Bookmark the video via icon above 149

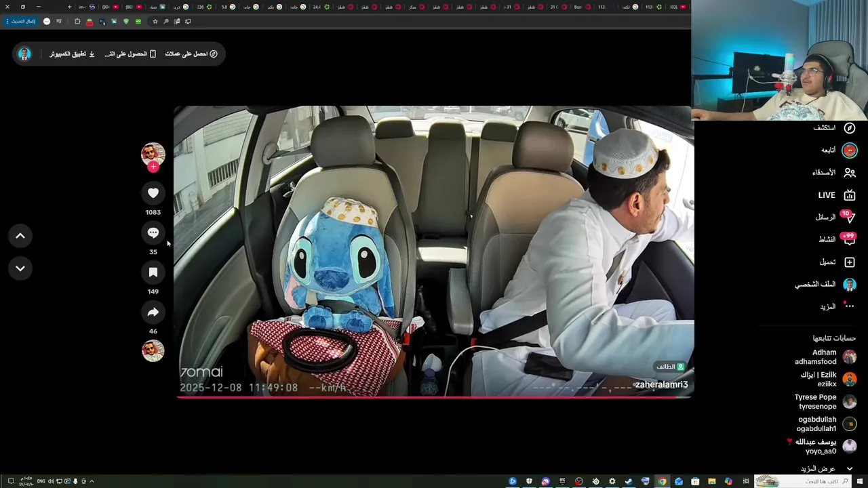(x=153, y=272)
